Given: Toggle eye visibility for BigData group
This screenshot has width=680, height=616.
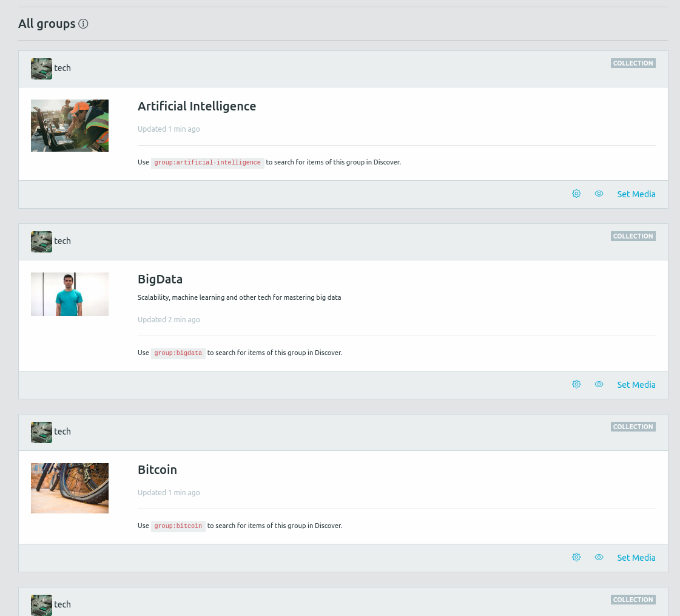Looking at the screenshot, I should point(599,384).
